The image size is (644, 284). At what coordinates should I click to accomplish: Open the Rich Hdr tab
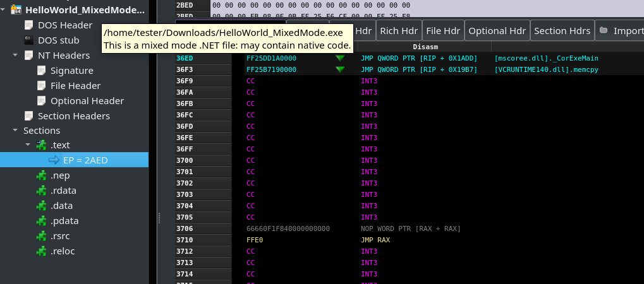tap(399, 31)
